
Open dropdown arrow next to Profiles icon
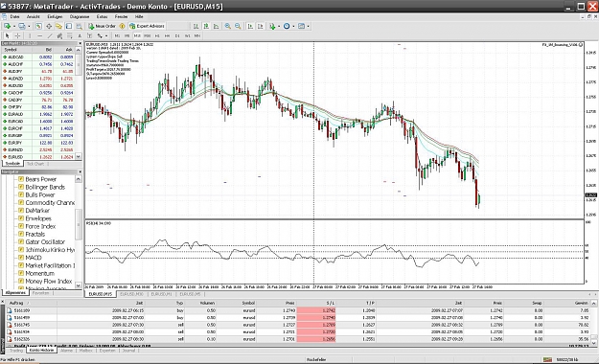click(29, 26)
